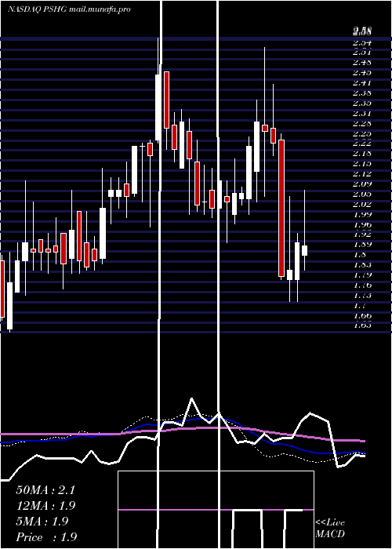Select the 2.22 price axis label
392x549 pixels.
click(x=362, y=143)
